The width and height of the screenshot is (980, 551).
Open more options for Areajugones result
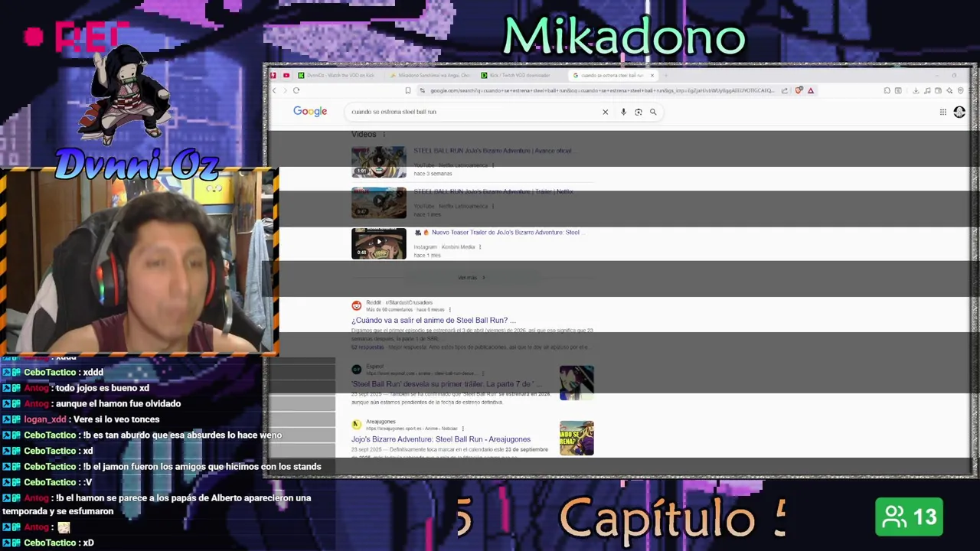point(463,429)
